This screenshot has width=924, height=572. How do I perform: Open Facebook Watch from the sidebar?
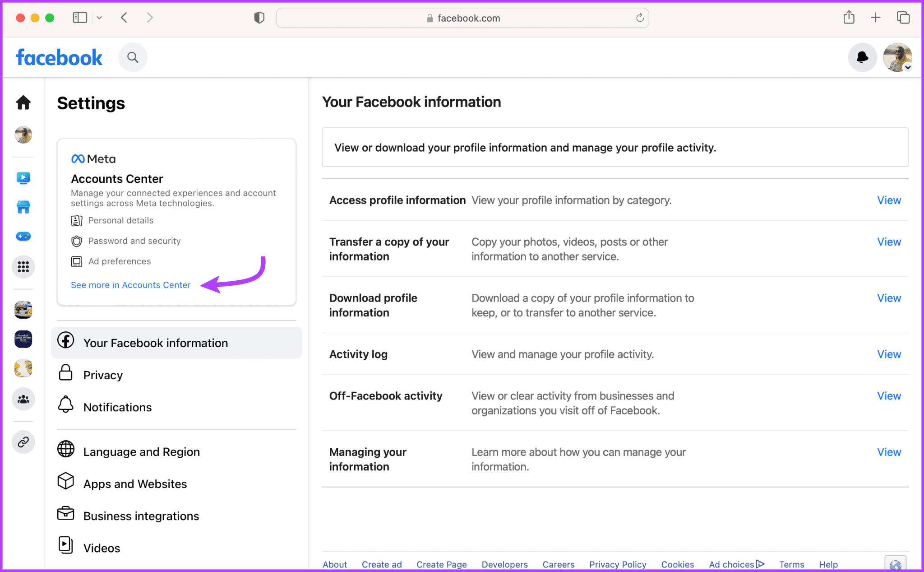tap(23, 177)
